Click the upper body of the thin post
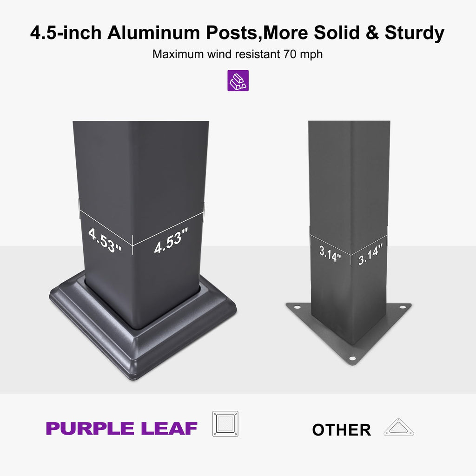The image size is (476, 476). tap(349, 163)
